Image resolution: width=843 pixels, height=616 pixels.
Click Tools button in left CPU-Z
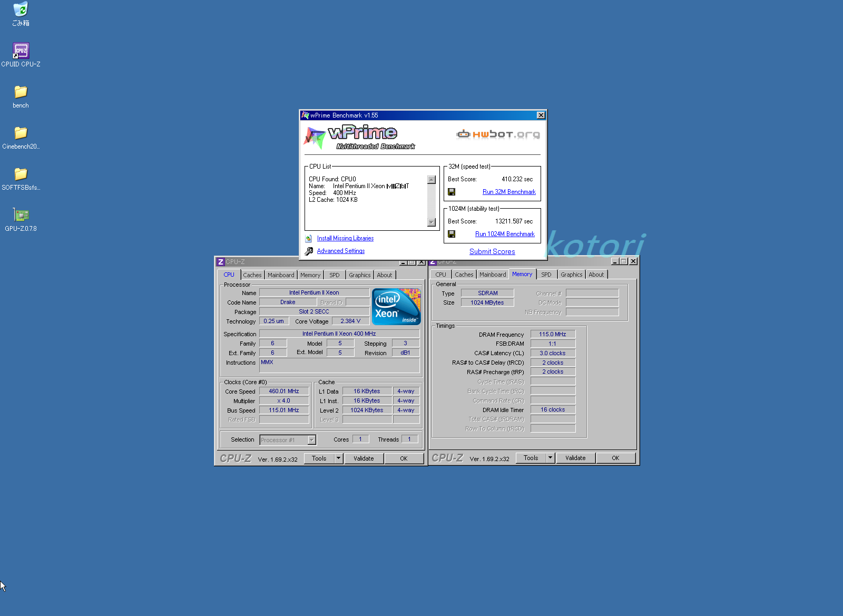point(319,458)
